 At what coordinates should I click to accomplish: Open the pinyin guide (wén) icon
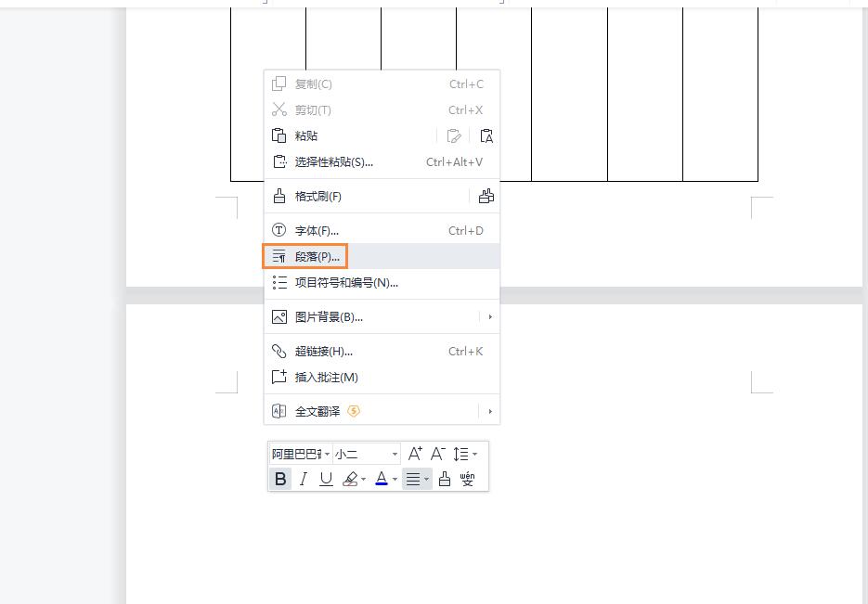(x=467, y=479)
